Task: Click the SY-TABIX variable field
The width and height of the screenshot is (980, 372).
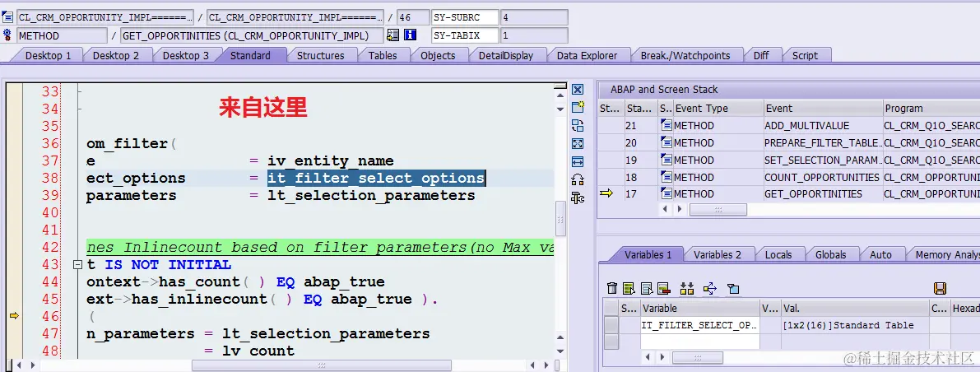Action: point(465,35)
